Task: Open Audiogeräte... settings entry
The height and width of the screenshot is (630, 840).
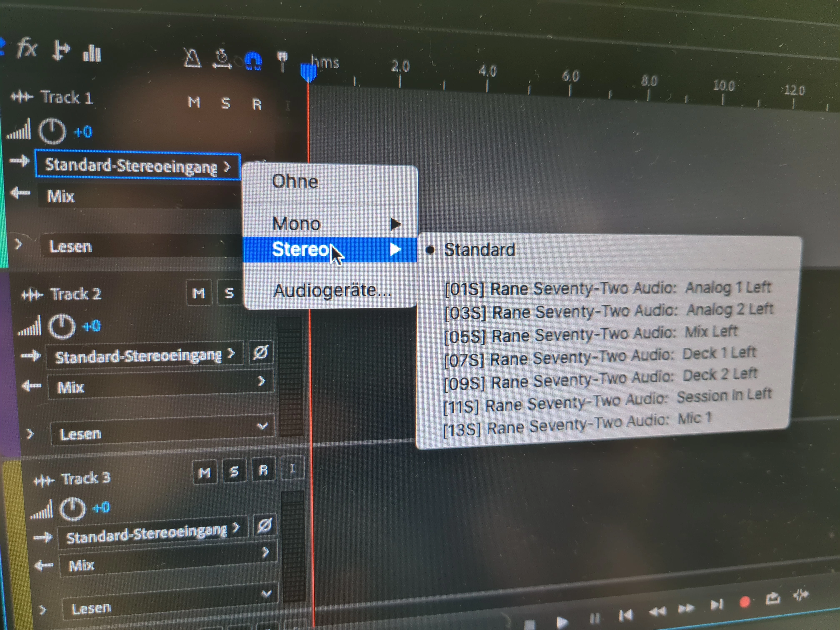Action: coord(331,291)
